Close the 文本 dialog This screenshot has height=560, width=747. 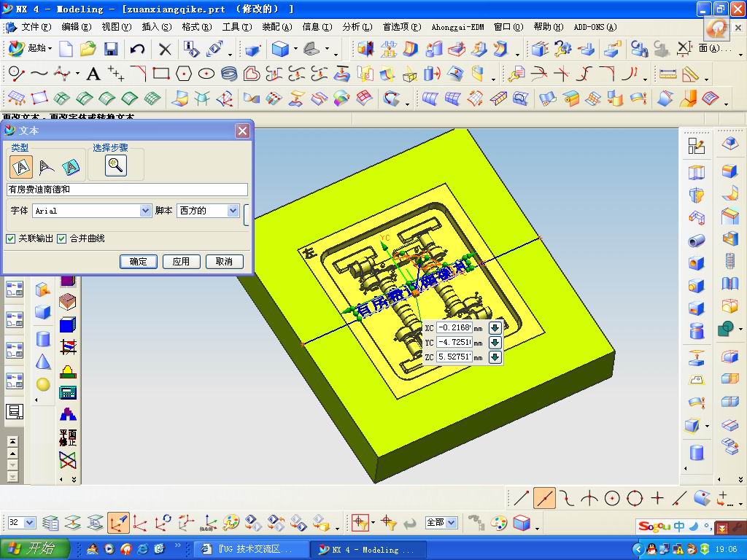242,131
